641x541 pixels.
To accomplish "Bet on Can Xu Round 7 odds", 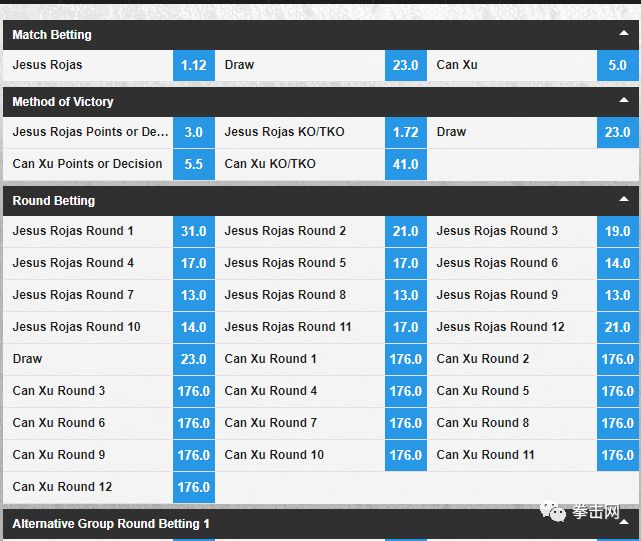I will (x=406, y=423).
